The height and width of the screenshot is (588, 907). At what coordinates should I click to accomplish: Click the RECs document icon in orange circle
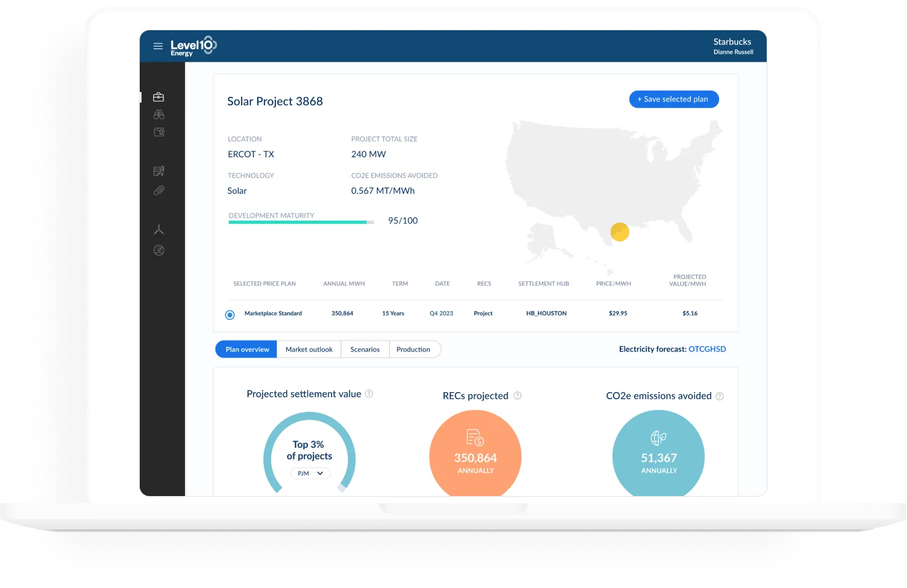(x=475, y=437)
